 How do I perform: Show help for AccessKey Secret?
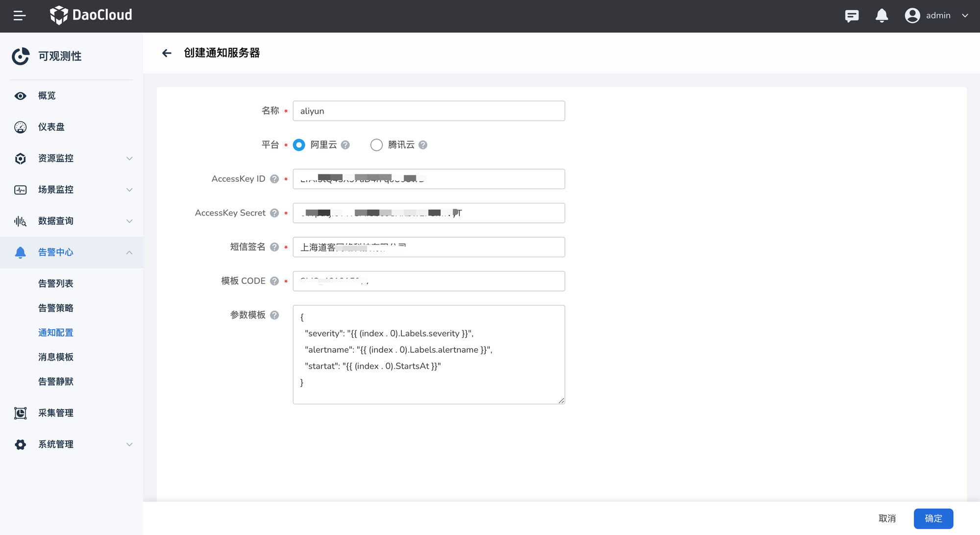[274, 213]
